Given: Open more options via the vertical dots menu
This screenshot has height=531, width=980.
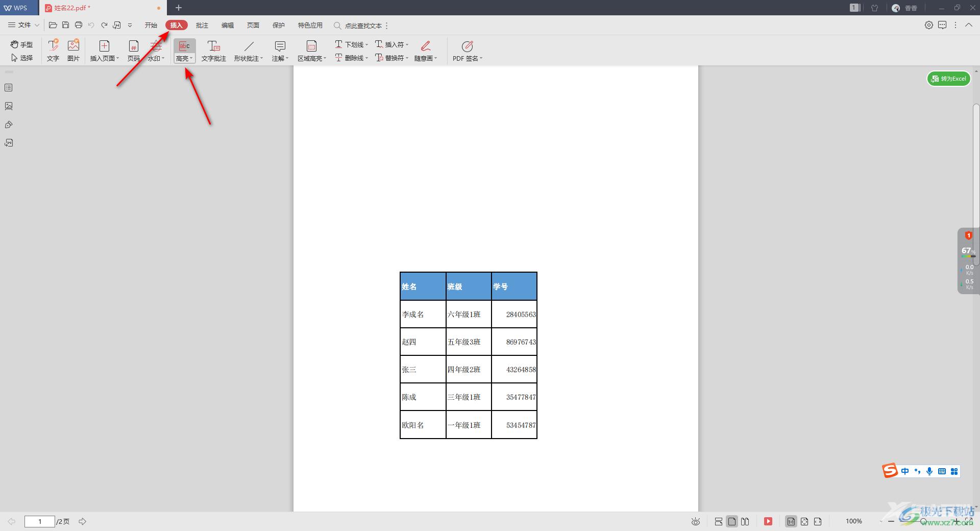Looking at the screenshot, I should [955, 25].
